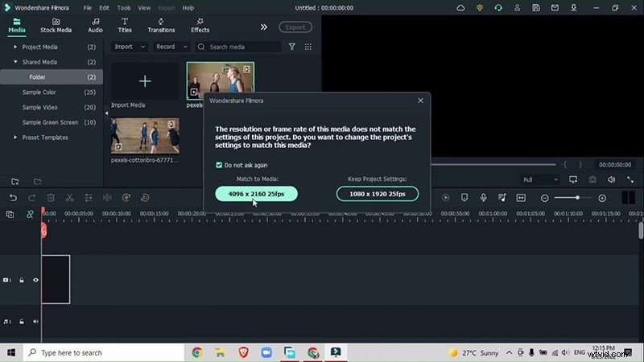
Task: Click the undo arrow icon
Action: [13, 198]
